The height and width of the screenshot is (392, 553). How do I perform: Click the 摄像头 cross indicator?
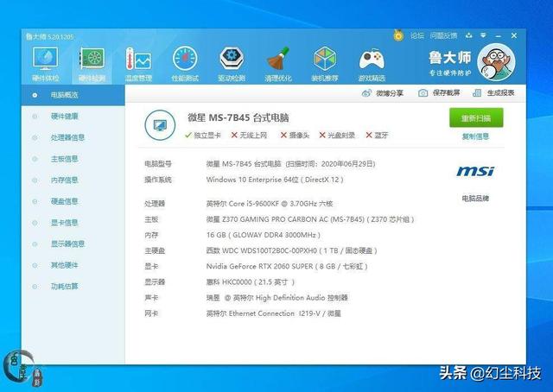pos(295,135)
